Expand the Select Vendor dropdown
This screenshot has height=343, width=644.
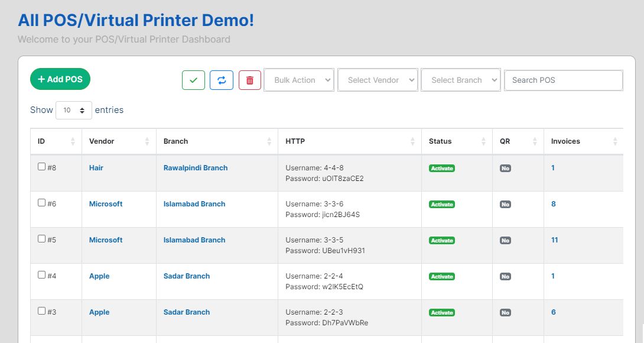[x=378, y=80]
